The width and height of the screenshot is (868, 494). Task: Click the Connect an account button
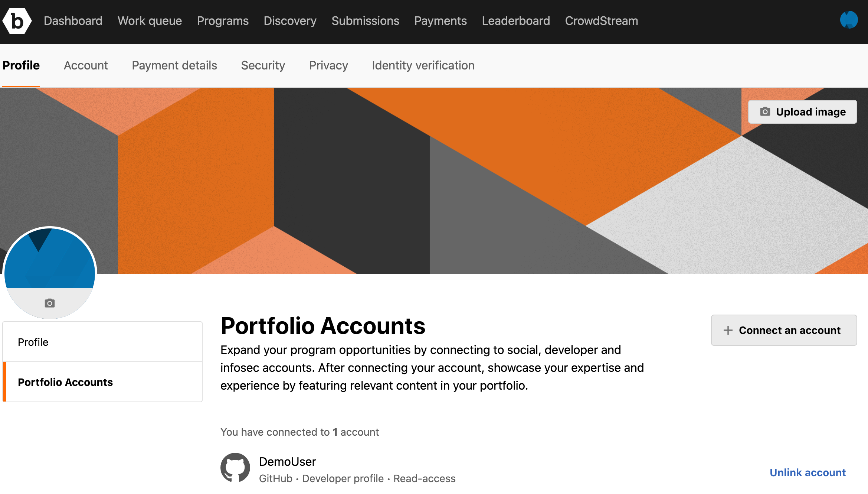tap(783, 330)
